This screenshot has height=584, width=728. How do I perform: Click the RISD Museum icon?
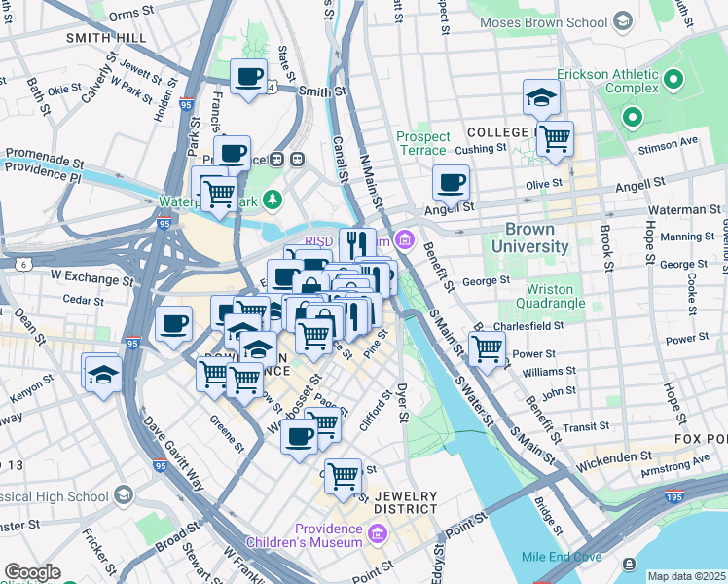[405, 240]
